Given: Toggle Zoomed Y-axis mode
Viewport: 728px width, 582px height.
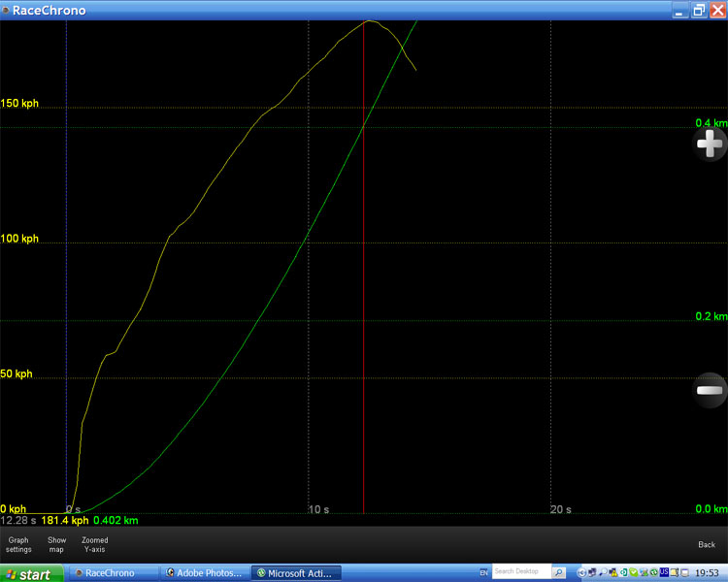Looking at the screenshot, I should point(95,544).
